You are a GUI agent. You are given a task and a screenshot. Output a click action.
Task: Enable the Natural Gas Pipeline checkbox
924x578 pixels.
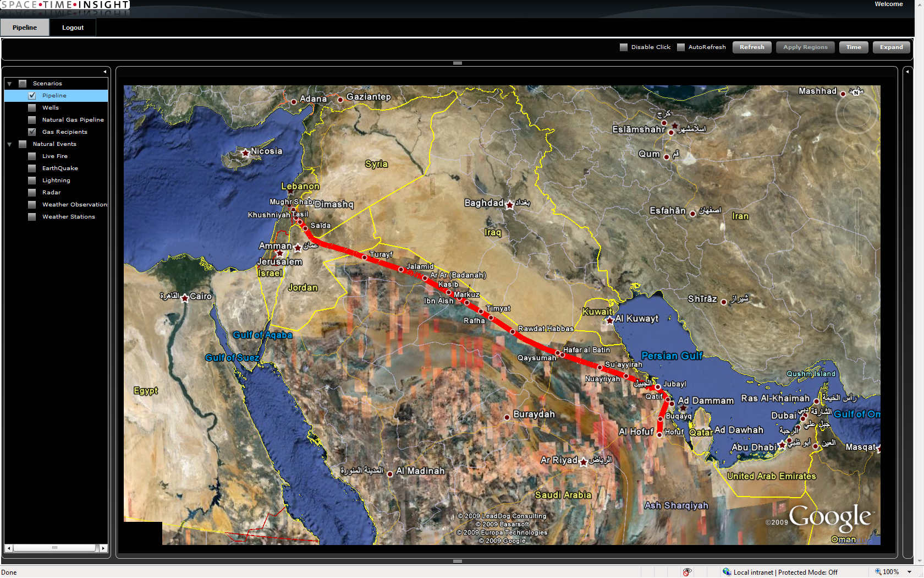click(32, 120)
